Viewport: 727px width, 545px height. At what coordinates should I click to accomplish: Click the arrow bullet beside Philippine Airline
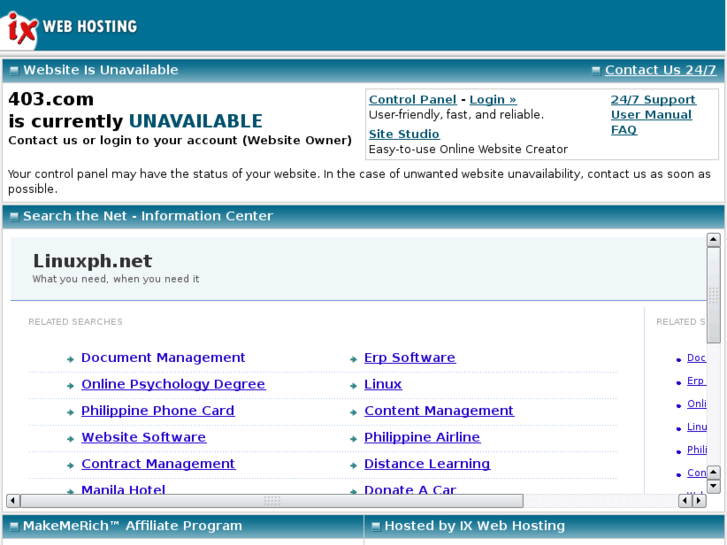tap(353, 439)
